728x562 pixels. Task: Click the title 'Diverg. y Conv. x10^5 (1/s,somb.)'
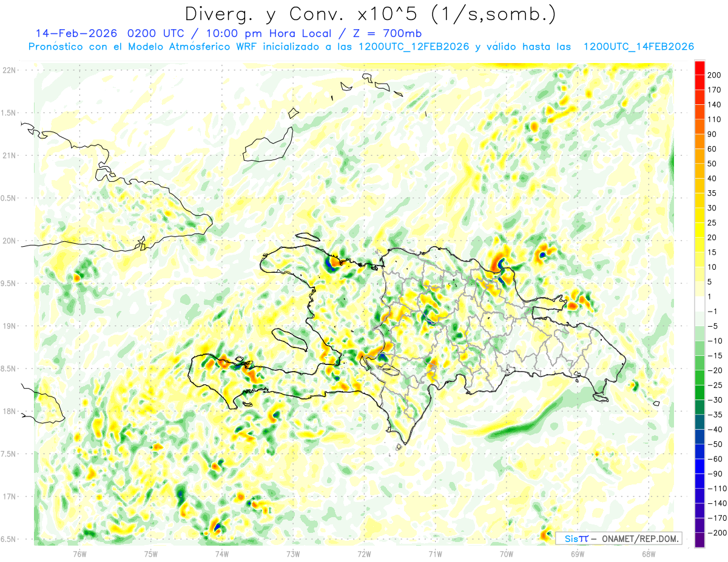point(370,14)
